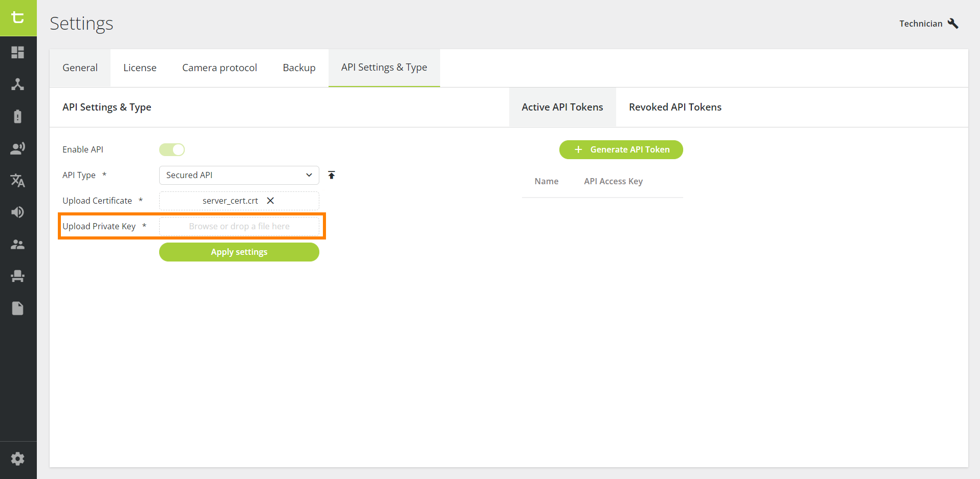Screen dimensions: 980x479
Task: Click the upload arrow icon beside API Type
Action: [332, 175]
